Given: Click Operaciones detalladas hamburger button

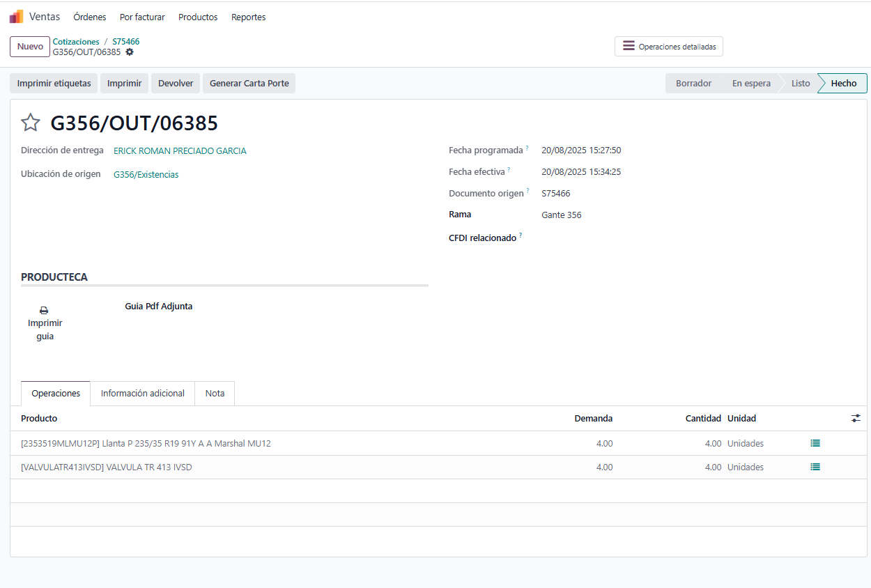Looking at the screenshot, I should pyautogui.click(x=668, y=47).
